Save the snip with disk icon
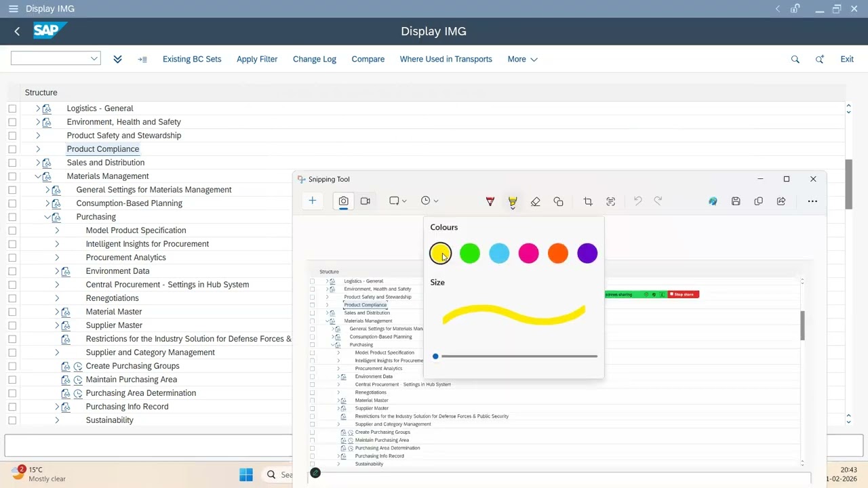The image size is (868, 488). (736, 201)
